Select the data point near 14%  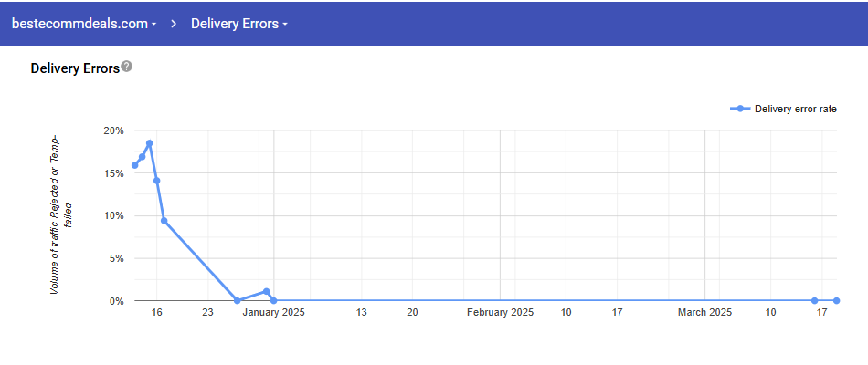[157, 181]
